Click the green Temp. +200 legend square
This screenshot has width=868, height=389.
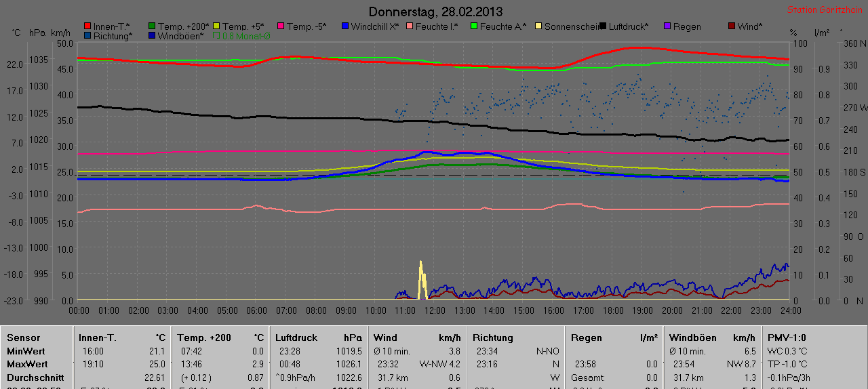tap(152, 26)
